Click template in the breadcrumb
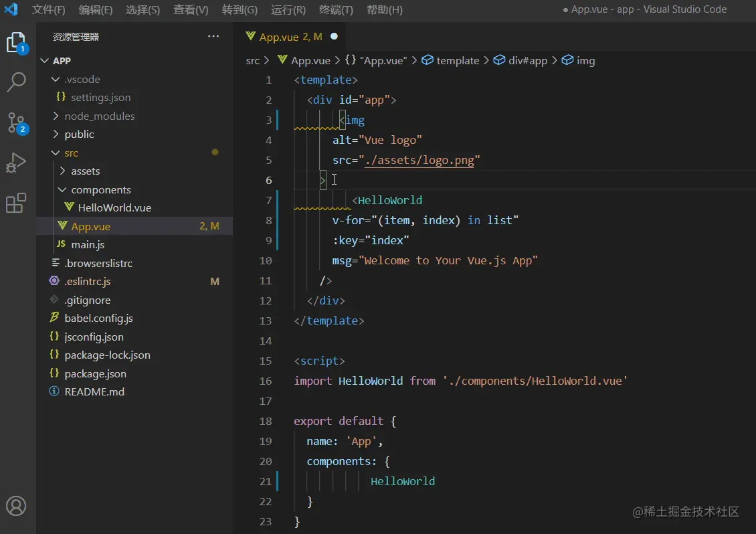 click(458, 60)
